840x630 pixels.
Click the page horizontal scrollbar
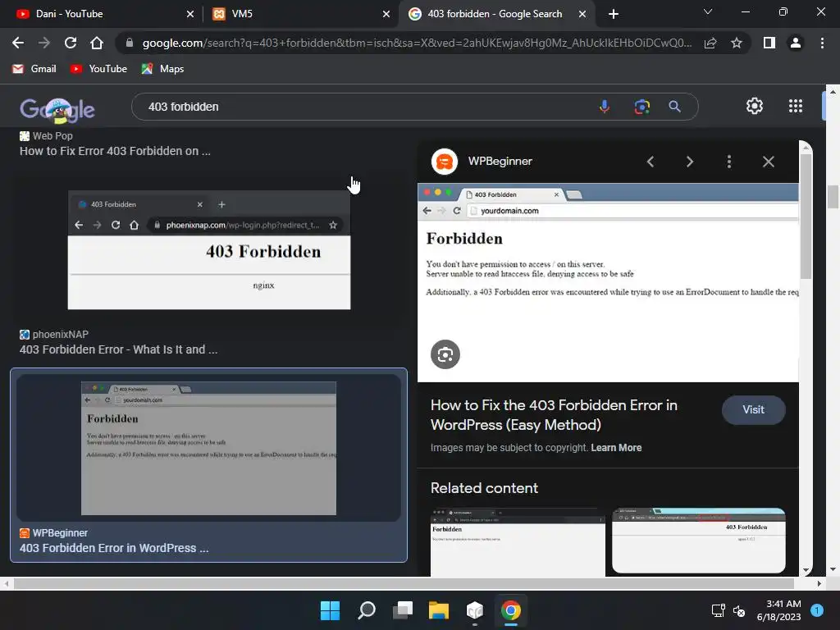404,583
